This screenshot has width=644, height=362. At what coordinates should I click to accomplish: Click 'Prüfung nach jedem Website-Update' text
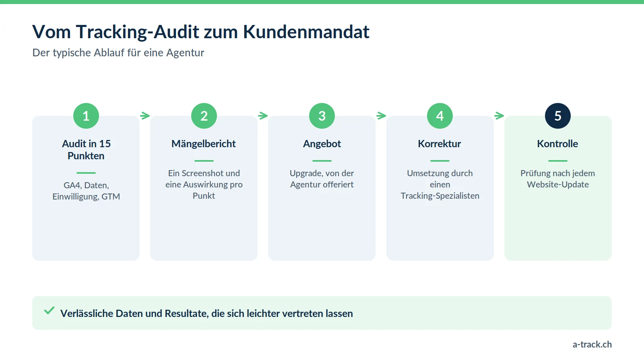pos(558,179)
